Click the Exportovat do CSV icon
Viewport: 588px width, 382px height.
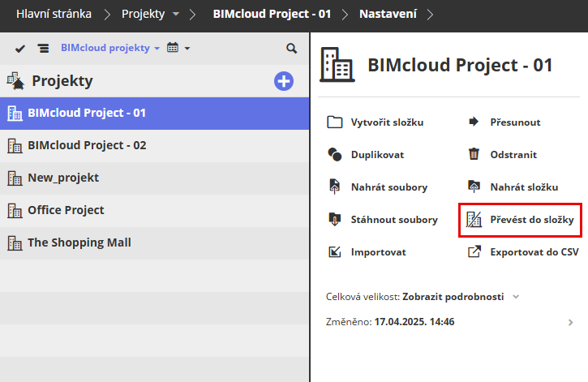pos(474,251)
